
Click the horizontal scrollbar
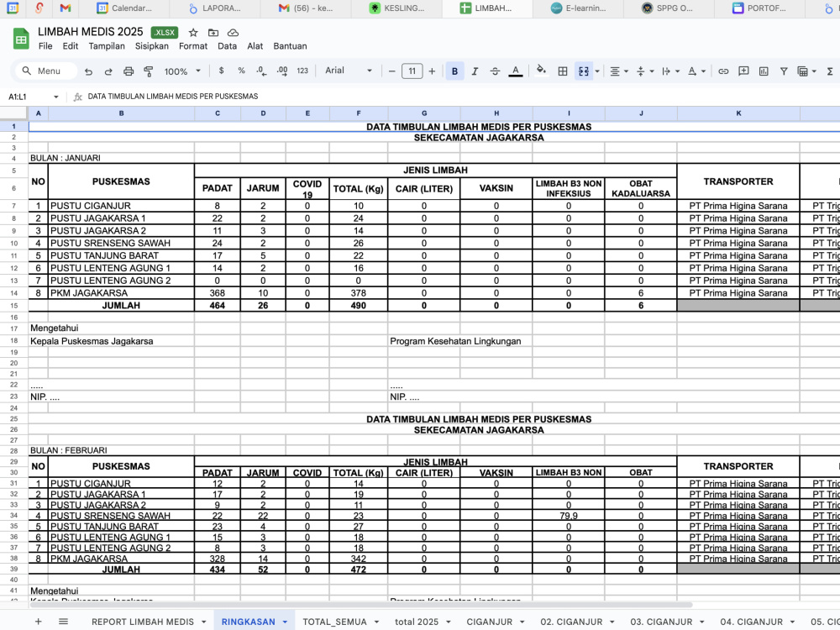(x=361, y=605)
